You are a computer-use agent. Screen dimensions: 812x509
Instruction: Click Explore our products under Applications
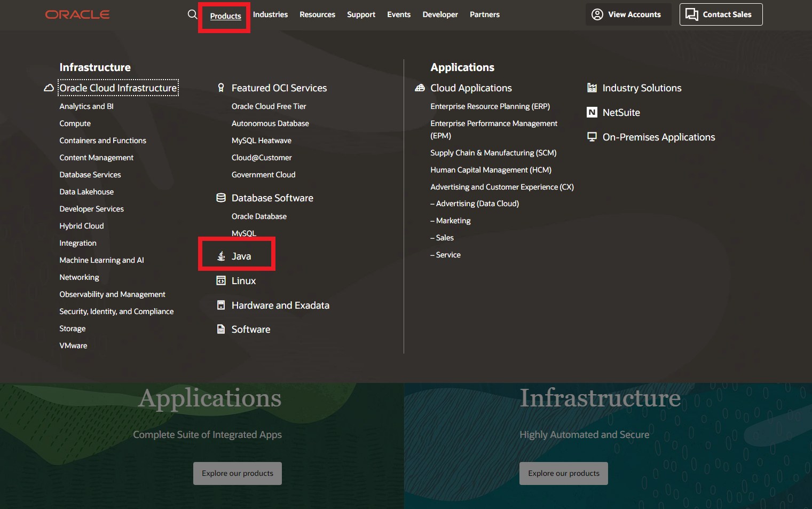click(238, 473)
